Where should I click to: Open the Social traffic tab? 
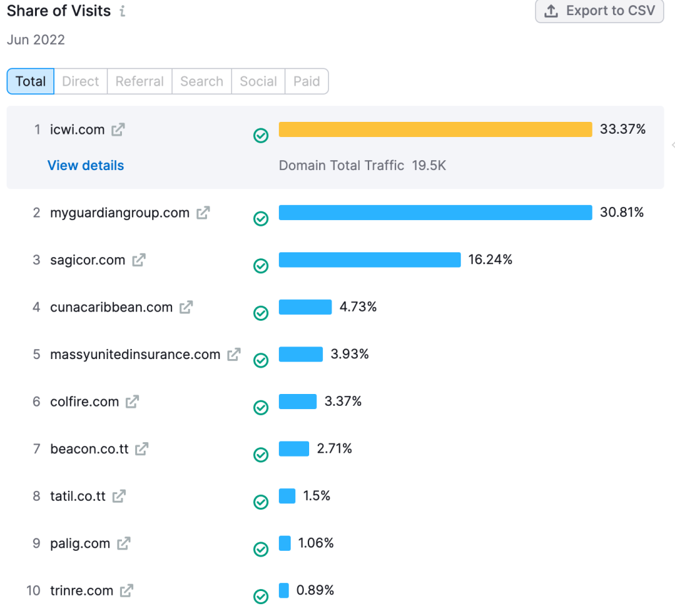[258, 81]
